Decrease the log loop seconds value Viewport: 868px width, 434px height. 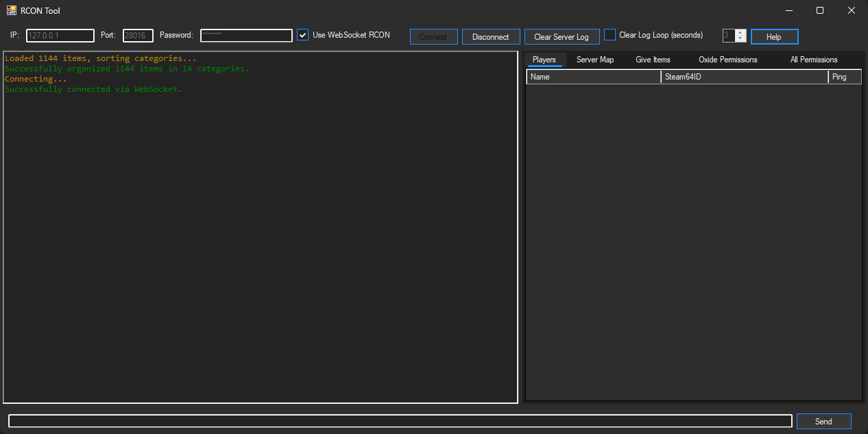coord(740,39)
